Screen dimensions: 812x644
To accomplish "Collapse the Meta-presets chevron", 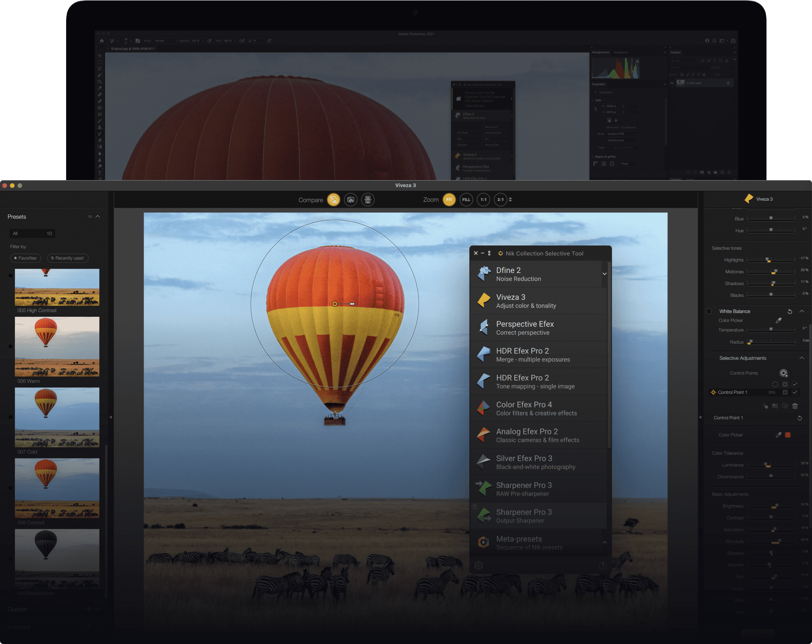I will (x=604, y=542).
